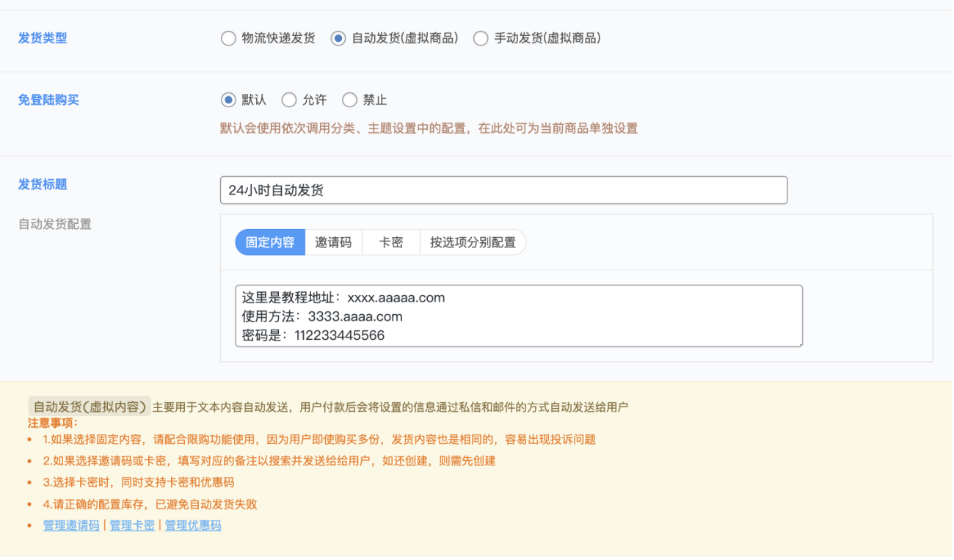Click the 发货类型 section label
Image resolution: width=954 pixels, height=560 pixels.
(43, 38)
